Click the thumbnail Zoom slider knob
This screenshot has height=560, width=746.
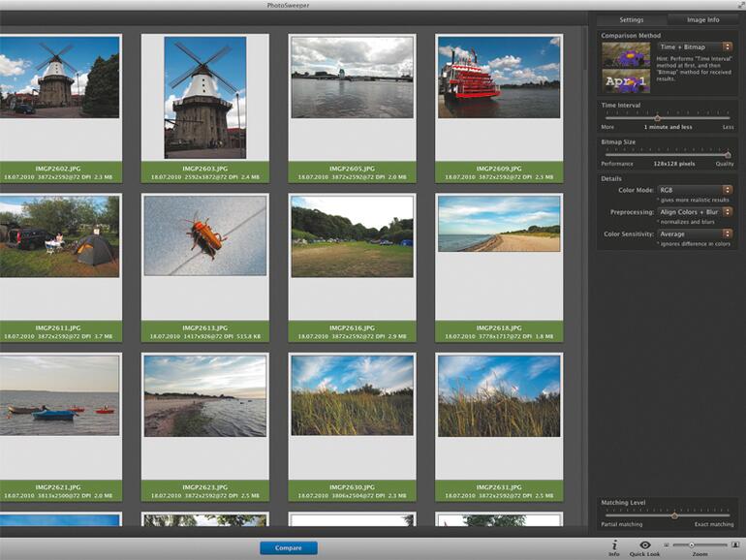(x=691, y=545)
